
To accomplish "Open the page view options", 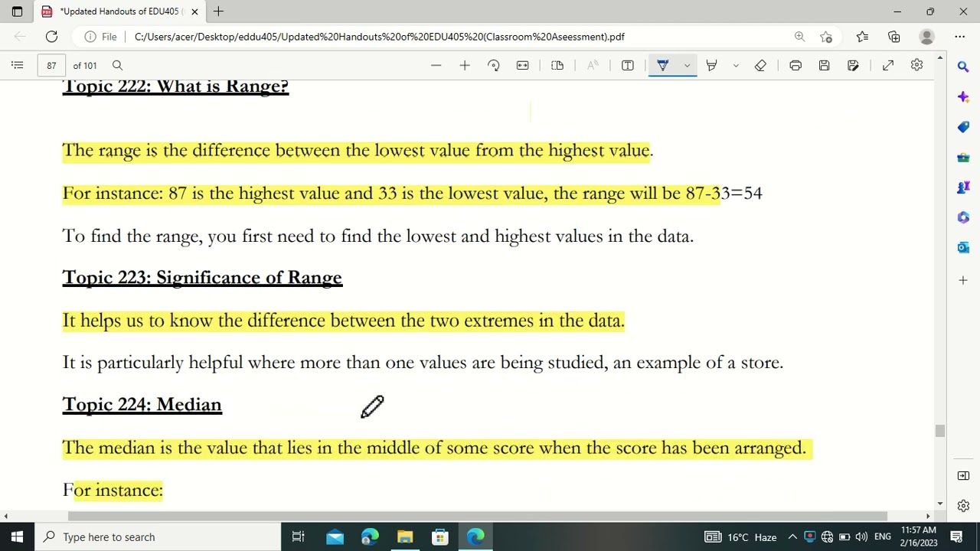I will [x=557, y=65].
